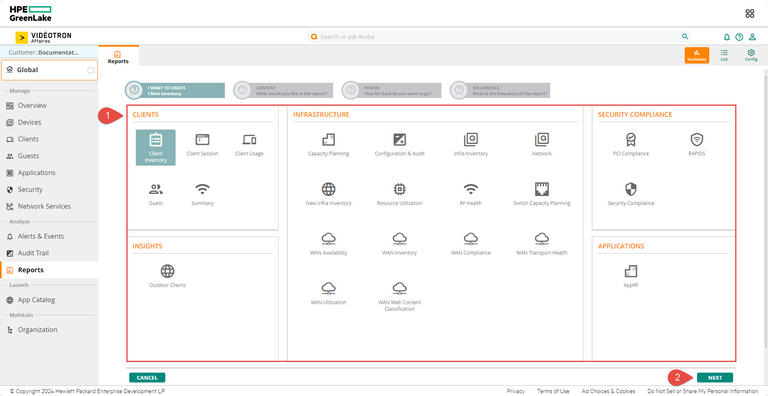Click the Period wizard step

point(391,90)
